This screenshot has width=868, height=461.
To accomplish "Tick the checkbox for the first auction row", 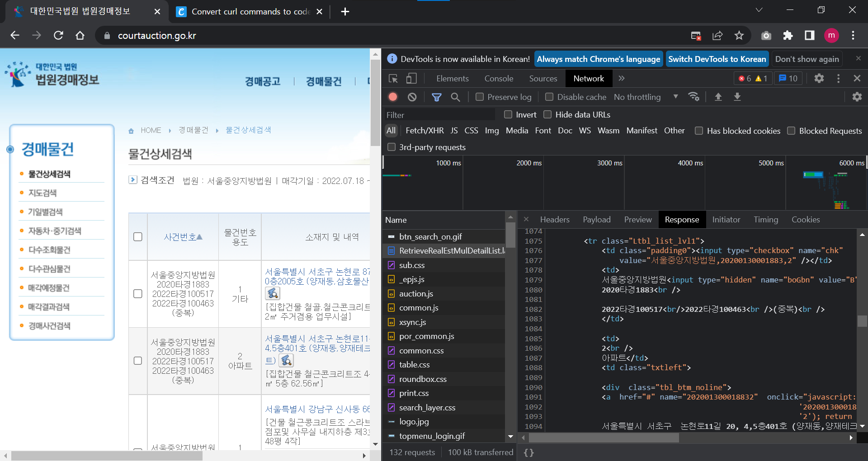I will (138, 294).
